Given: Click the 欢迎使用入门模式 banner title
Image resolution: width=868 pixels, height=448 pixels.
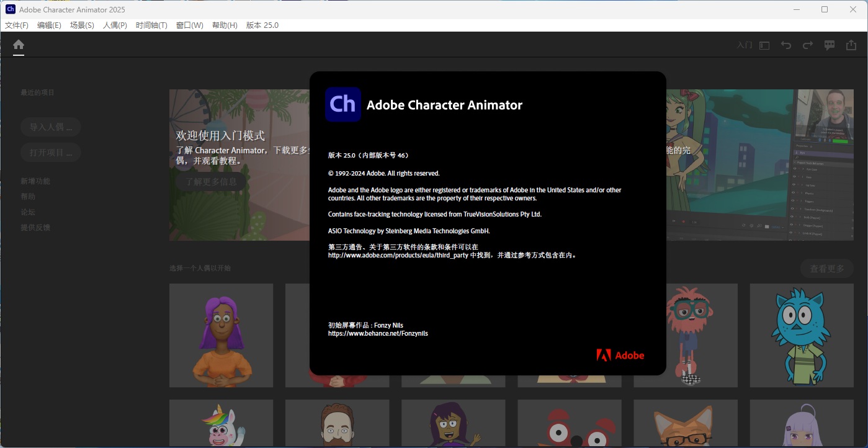Looking at the screenshot, I should [220, 136].
